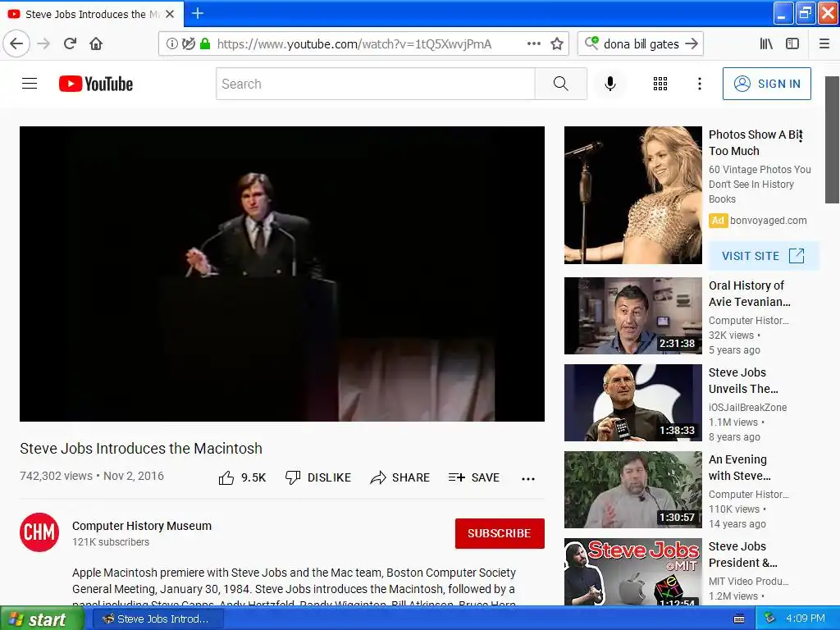
Task: Open page actions three-dot menu in address bar
Action: [x=533, y=44]
